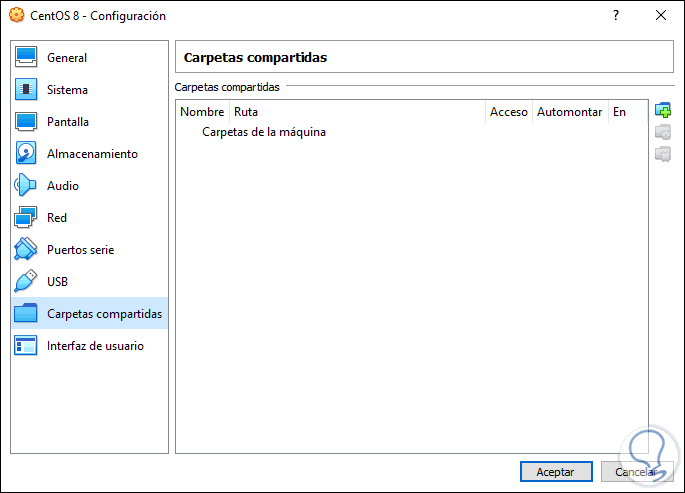Click the Red network icon
Image resolution: width=685 pixels, height=493 pixels.
[26, 218]
